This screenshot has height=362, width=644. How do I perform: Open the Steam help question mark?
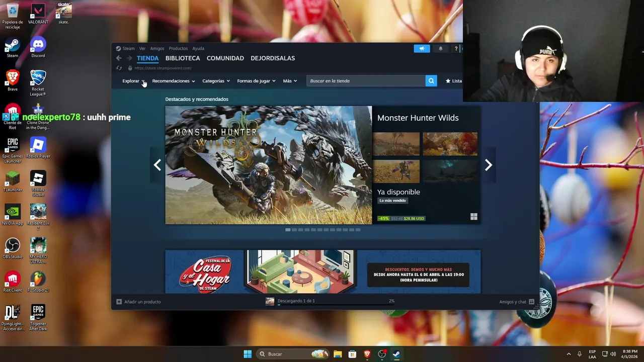(x=456, y=49)
